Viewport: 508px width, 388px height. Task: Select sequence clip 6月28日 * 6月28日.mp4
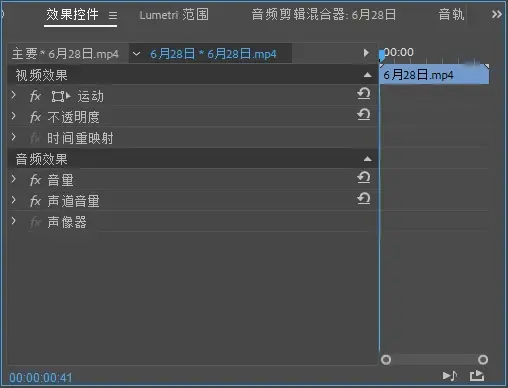tap(213, 54)
